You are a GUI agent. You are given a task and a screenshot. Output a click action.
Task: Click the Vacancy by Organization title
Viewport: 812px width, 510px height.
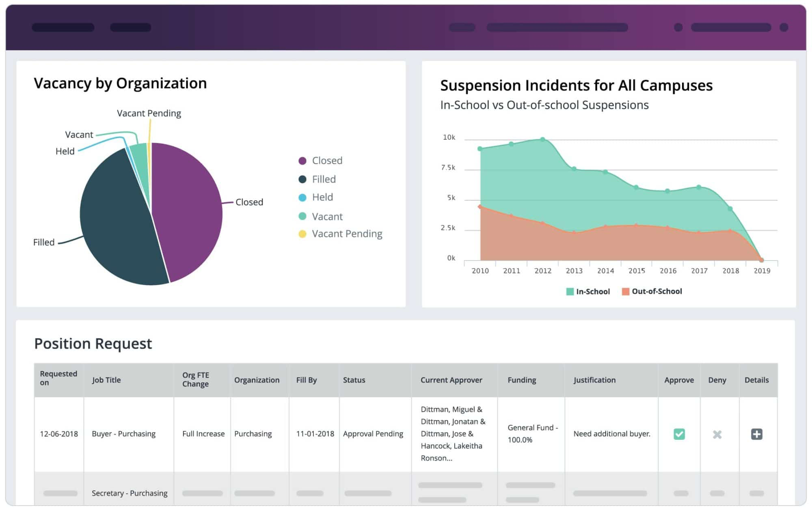[x=120, y=83]
